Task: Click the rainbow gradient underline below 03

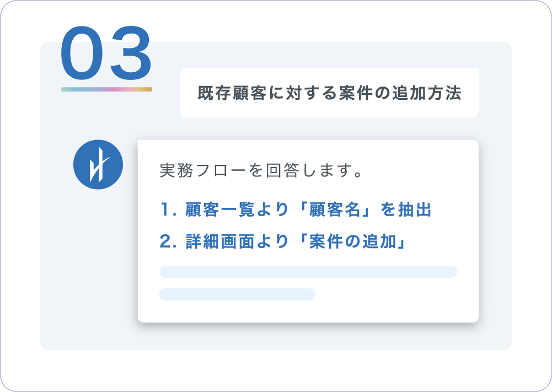Action: coord(106,89)
